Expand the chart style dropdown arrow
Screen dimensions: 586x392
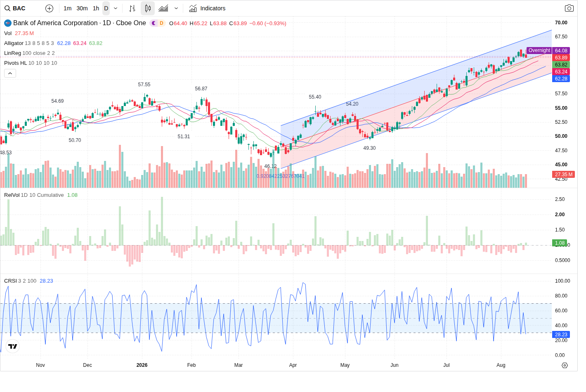[176, 8]
